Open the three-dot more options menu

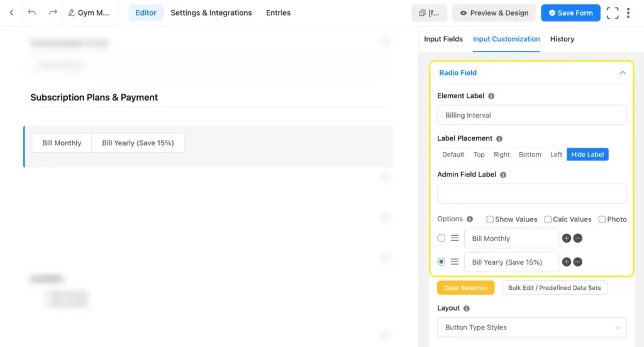tap(628, 13)
